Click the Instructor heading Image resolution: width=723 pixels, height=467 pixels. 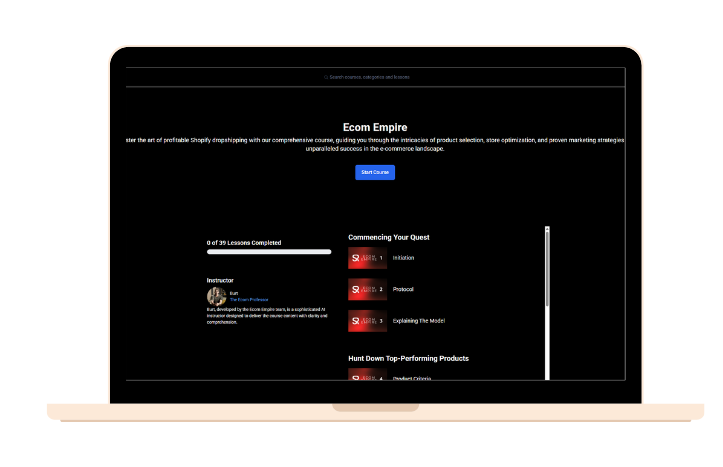(220, 280)
